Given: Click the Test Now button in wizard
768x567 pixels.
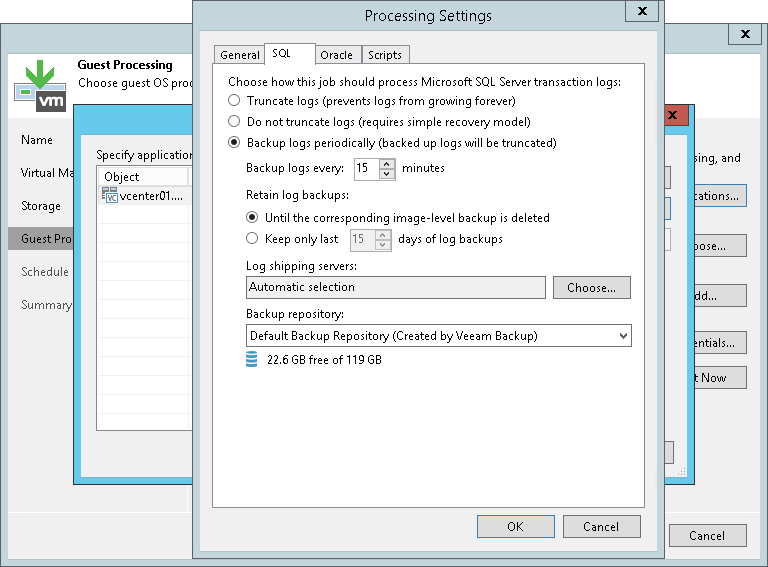Looking at the screenshot, I should pos(720,378).
